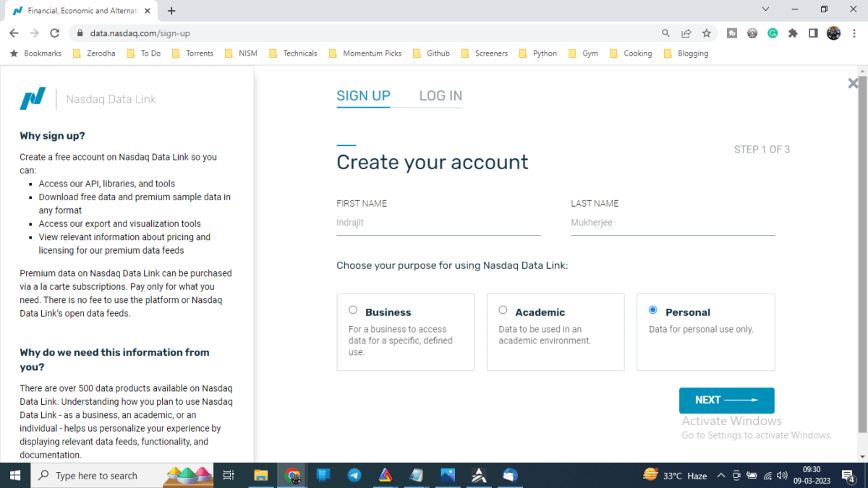Viewport: 868px width, 488px height.
Task: Select the Academic purpose radio button
Action: 503,310
